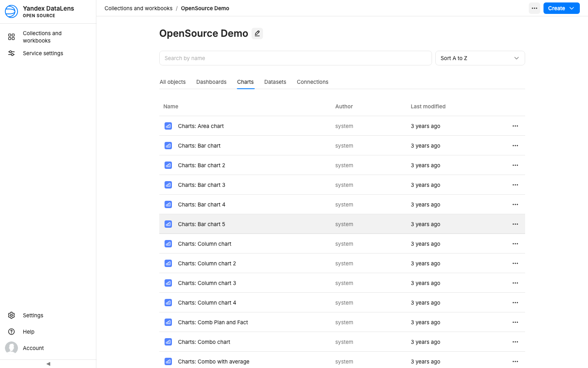The image size is (588, 368).
Task: Switch to the Dashboards tab
Action: (212, 82)
